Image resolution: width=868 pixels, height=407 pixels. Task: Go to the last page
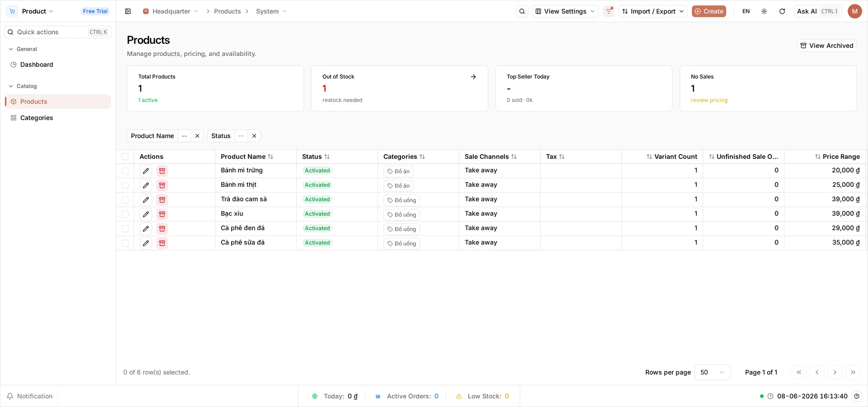pos(853,372)
